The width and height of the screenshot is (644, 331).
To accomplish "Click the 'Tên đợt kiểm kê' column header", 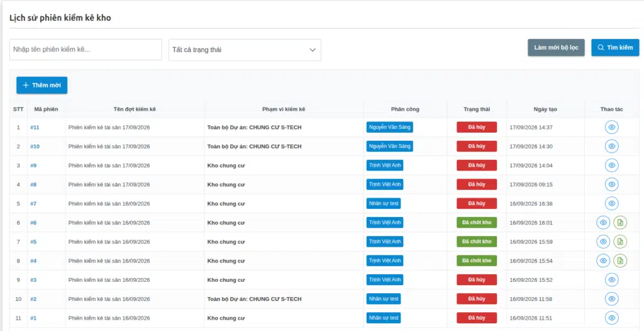I will pyautogui.click(x=135, y=109).
